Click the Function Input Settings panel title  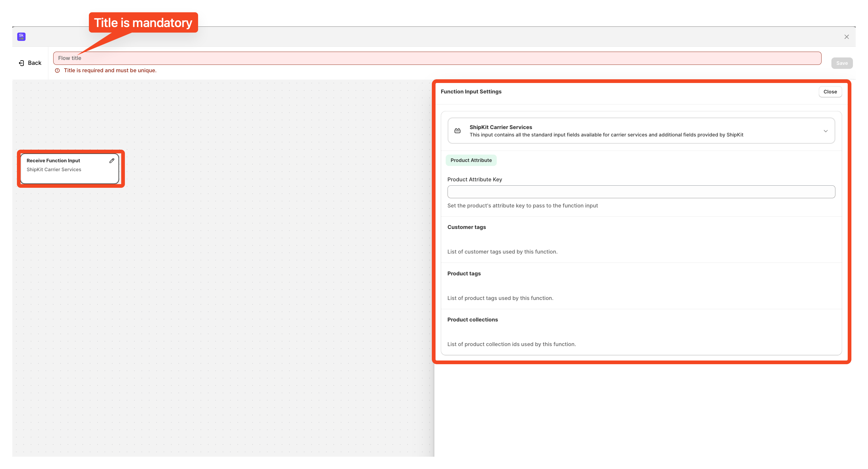pos(471,92)
